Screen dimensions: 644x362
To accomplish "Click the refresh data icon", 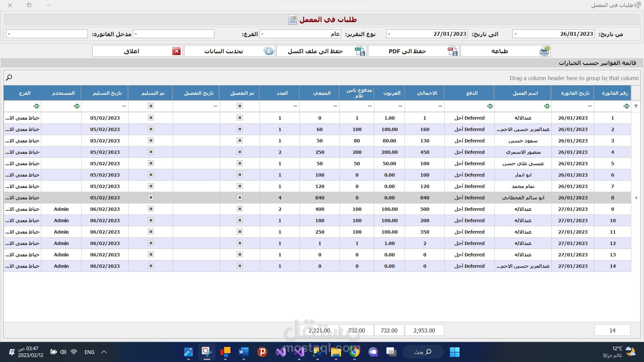I will click(268, 51).
